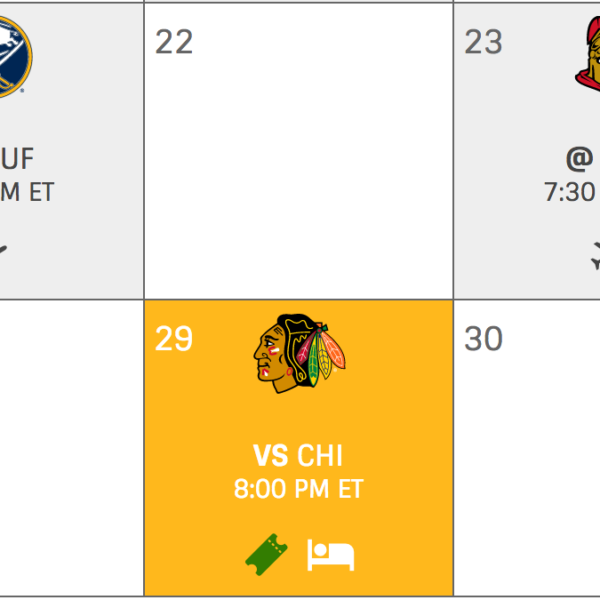Image resolution: width=600 pixels, height=600 pixels.
Task: Click the date number 29
Action: 174,339
